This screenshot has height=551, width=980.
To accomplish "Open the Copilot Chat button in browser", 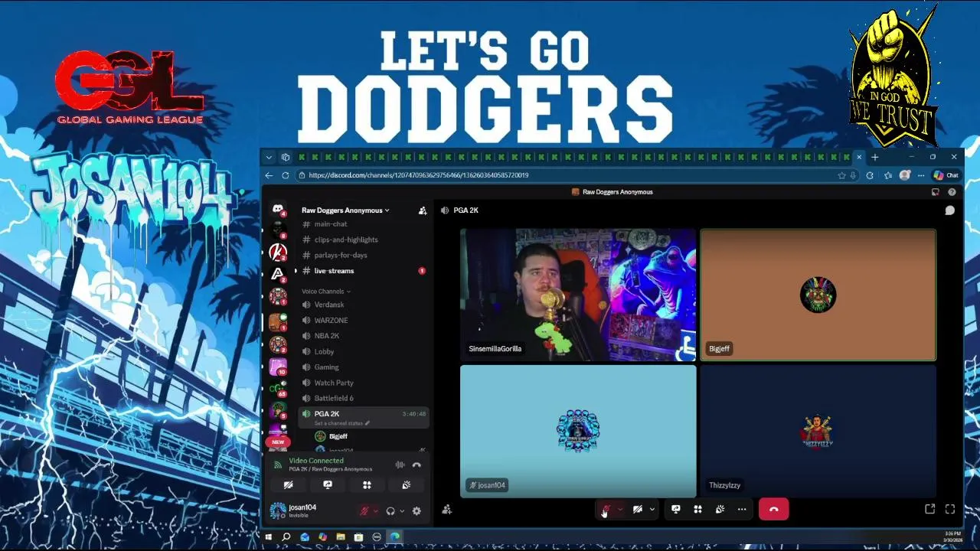I will 946,175.
